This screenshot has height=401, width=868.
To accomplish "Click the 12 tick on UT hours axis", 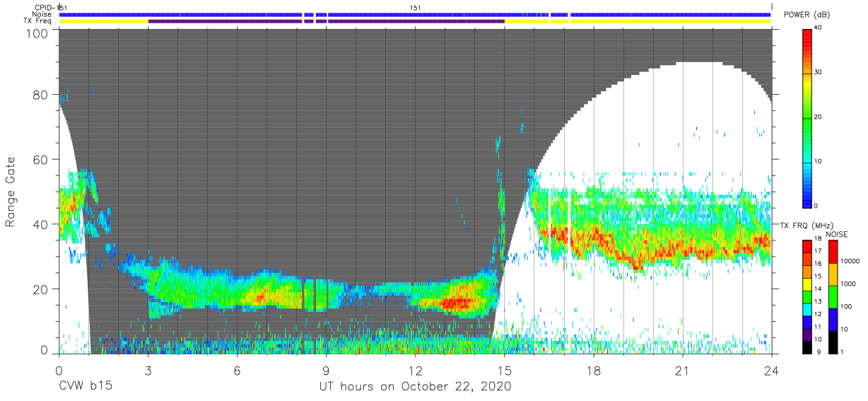I will 415,370.
